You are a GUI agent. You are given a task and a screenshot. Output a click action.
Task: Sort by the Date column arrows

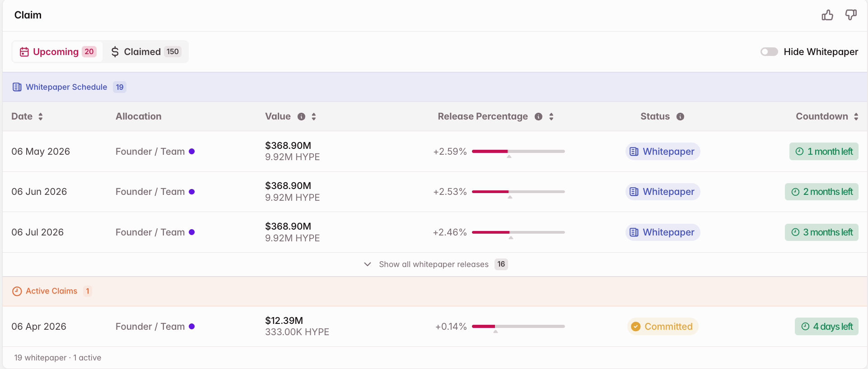pos(41,116)
